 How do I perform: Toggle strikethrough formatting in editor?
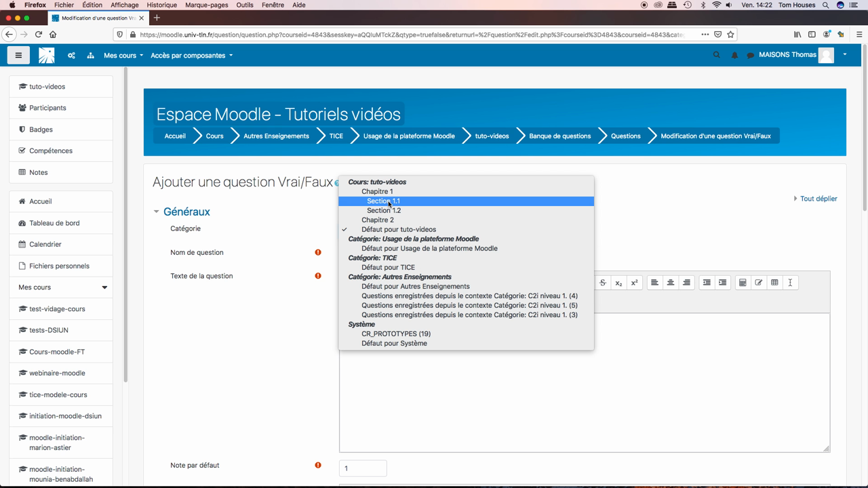[x=602, y=283]
